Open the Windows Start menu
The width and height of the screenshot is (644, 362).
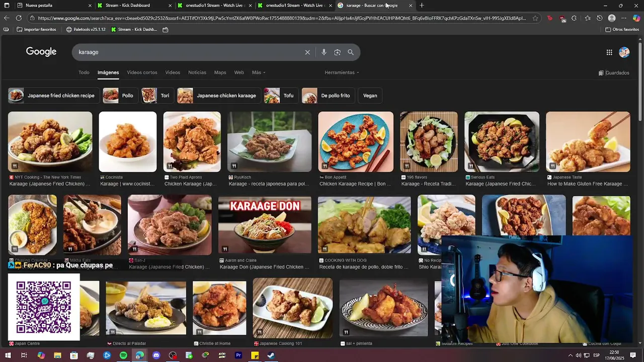point(9,355)
